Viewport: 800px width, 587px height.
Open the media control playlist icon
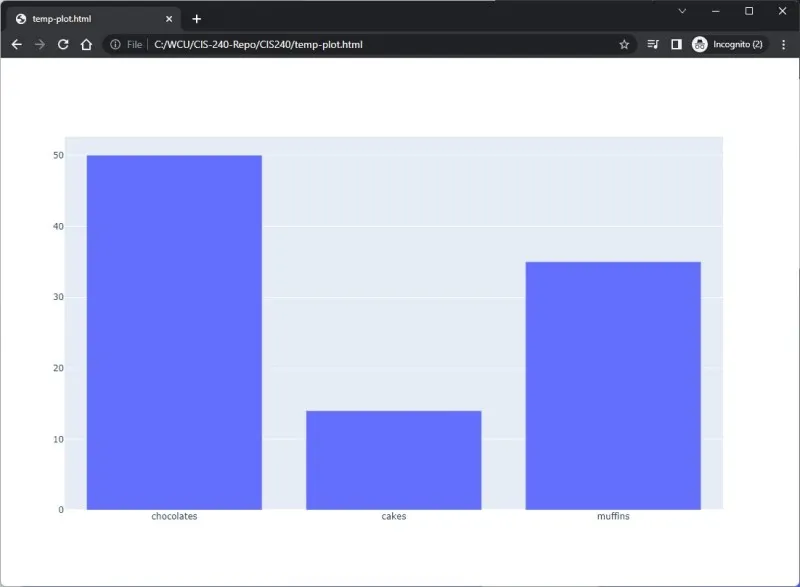(653, 44)
